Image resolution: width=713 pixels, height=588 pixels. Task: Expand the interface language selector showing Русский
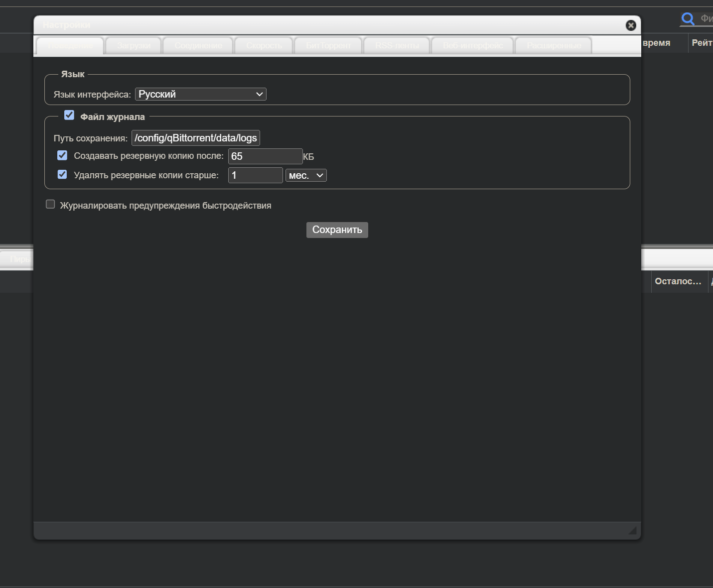[x=200, y=94]
